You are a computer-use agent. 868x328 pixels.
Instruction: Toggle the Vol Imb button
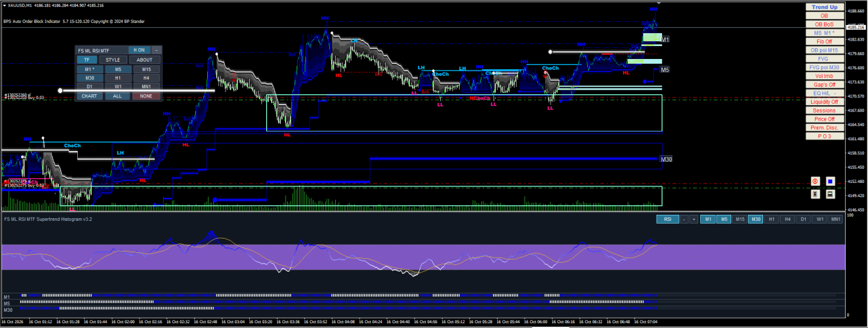click(x=824, y=76)
